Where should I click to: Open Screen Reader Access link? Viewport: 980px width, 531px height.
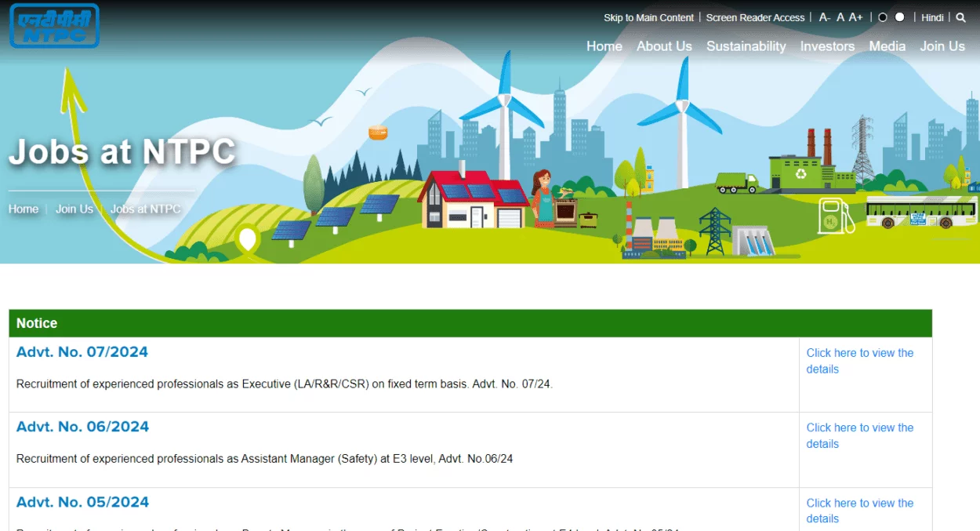click(x=755, y=17)
